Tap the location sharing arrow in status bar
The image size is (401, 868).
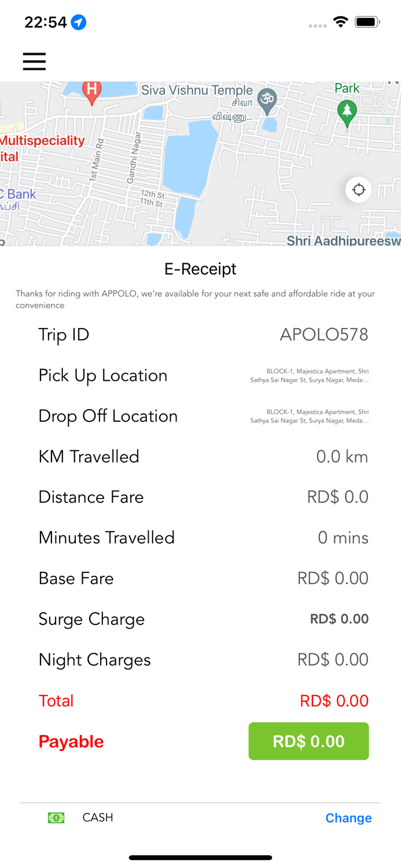coord(76,22)
